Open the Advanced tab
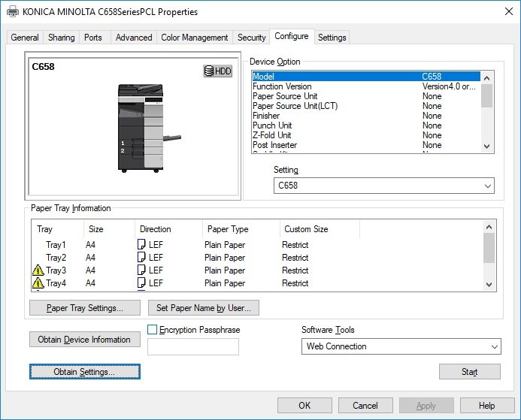 click(134, 37)
